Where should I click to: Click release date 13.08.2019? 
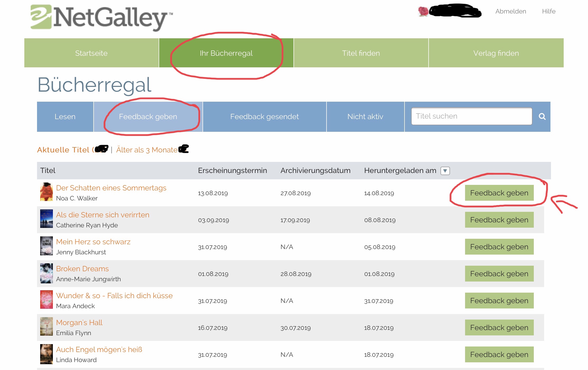point(213,193)
